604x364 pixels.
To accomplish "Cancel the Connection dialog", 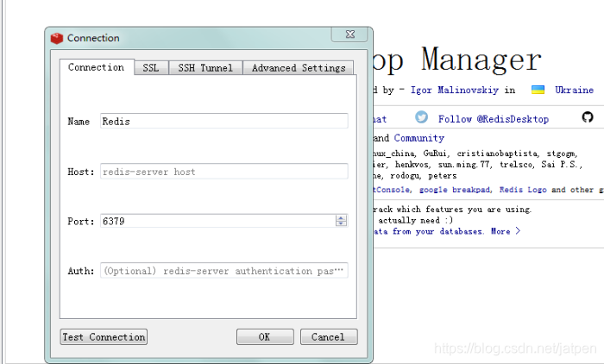I will (329, 337).
